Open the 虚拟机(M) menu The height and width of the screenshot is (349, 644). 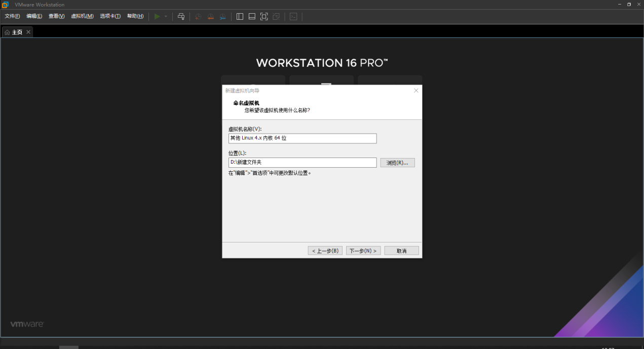[82, 16]
